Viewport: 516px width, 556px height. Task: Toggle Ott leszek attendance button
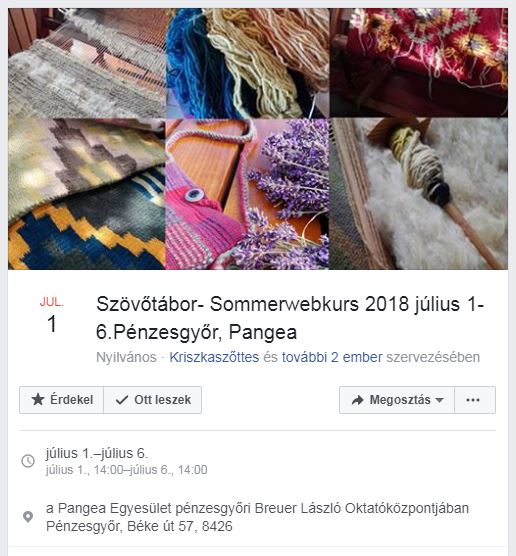(152, 400)
